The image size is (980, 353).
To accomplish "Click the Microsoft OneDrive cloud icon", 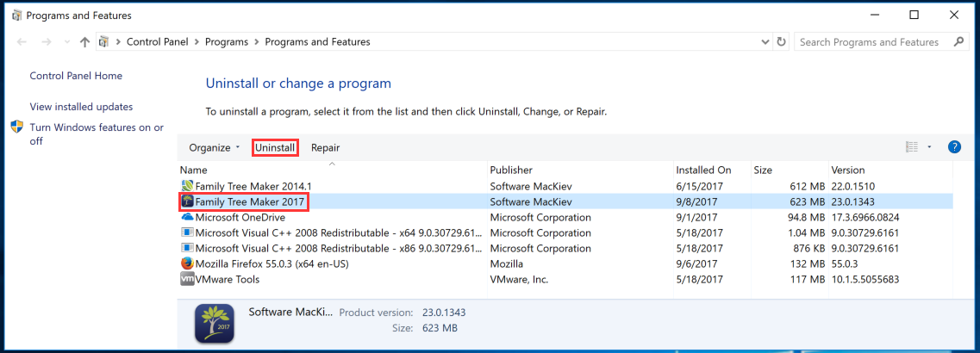I will click(x=187, y=218).
